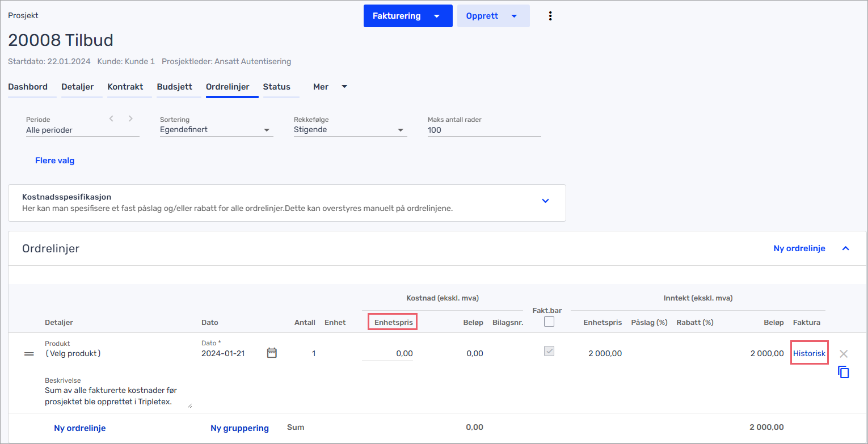Copy the order line using duplicate icon

844,373
